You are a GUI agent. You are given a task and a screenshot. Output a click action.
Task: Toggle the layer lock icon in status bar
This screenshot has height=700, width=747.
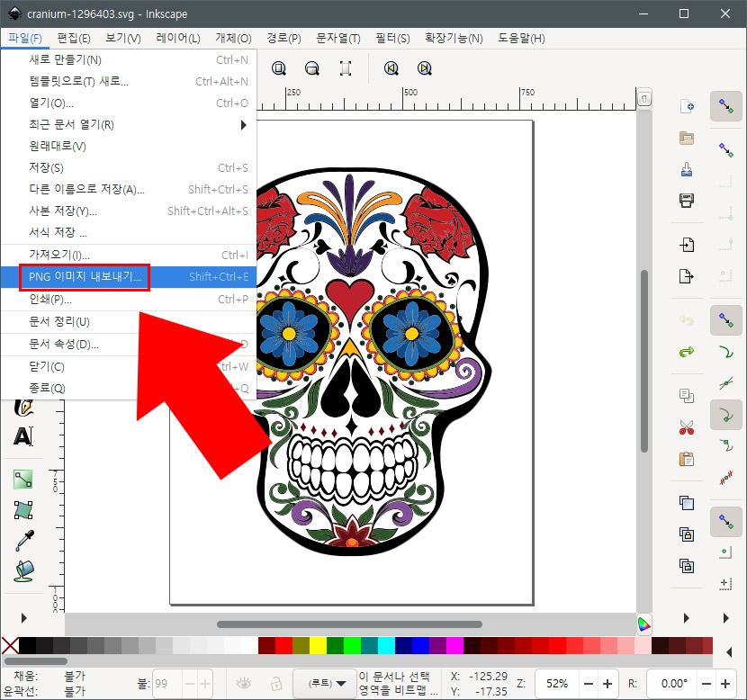pyautogui.click(x=275, y=684)
